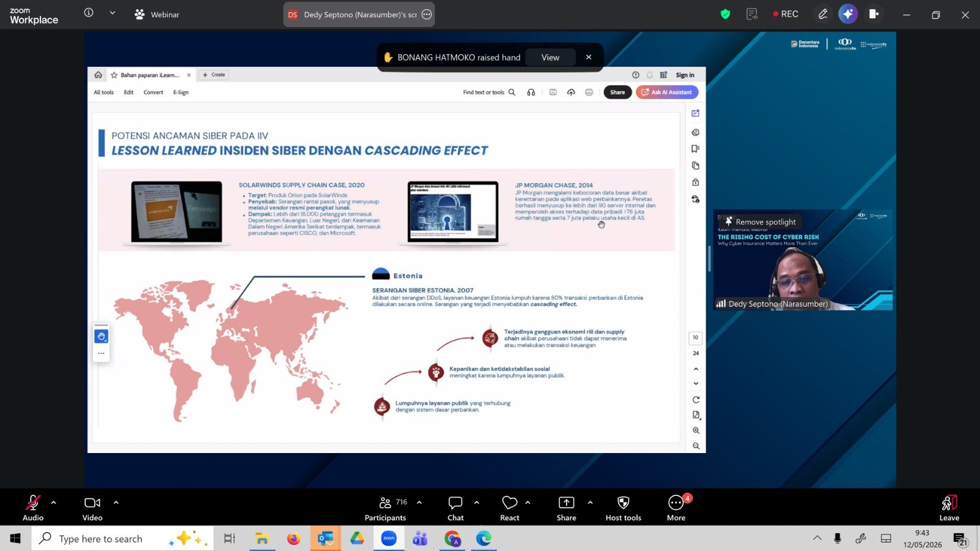Open the document security lock icon
Viewport: 980px width, 551px height.
tap(696, 182)
